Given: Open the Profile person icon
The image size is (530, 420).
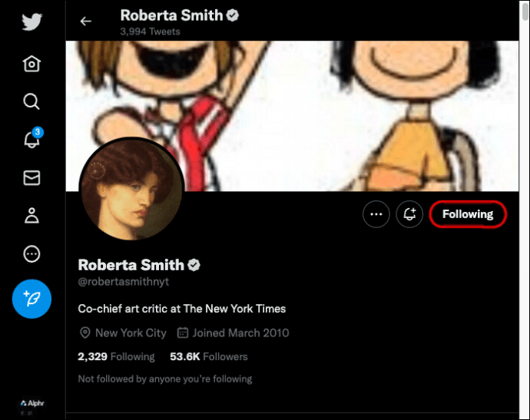Looking at the screenshot, I should tap(31, 216).
